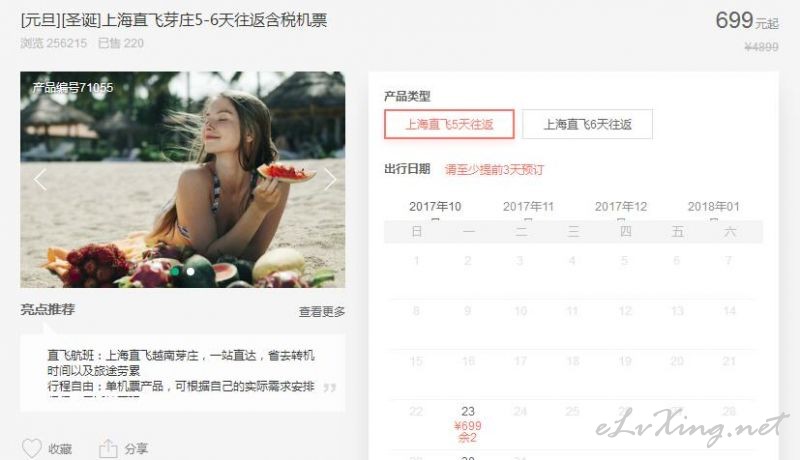
Task: Switch calendar to 2018年01 month
Action: (713, 207)
